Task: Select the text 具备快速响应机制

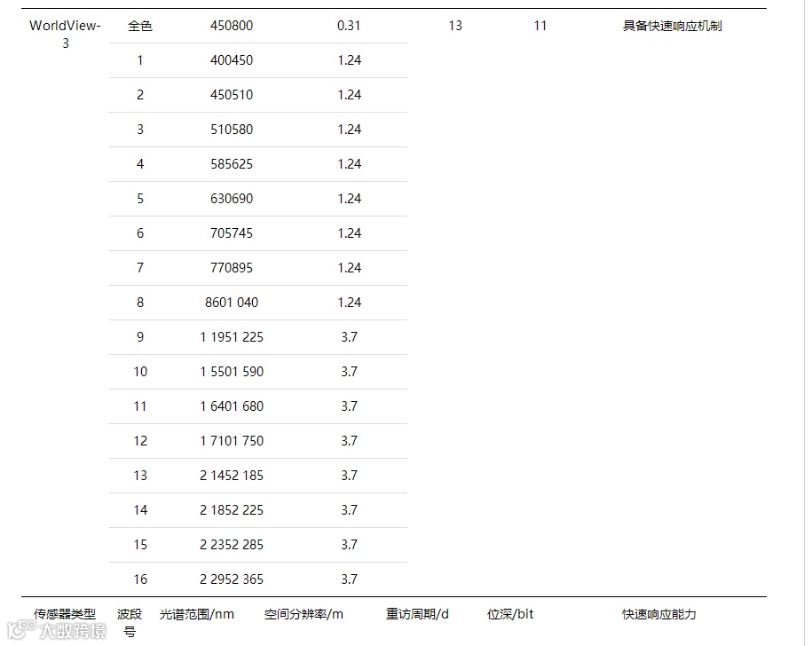Action: 672,26
